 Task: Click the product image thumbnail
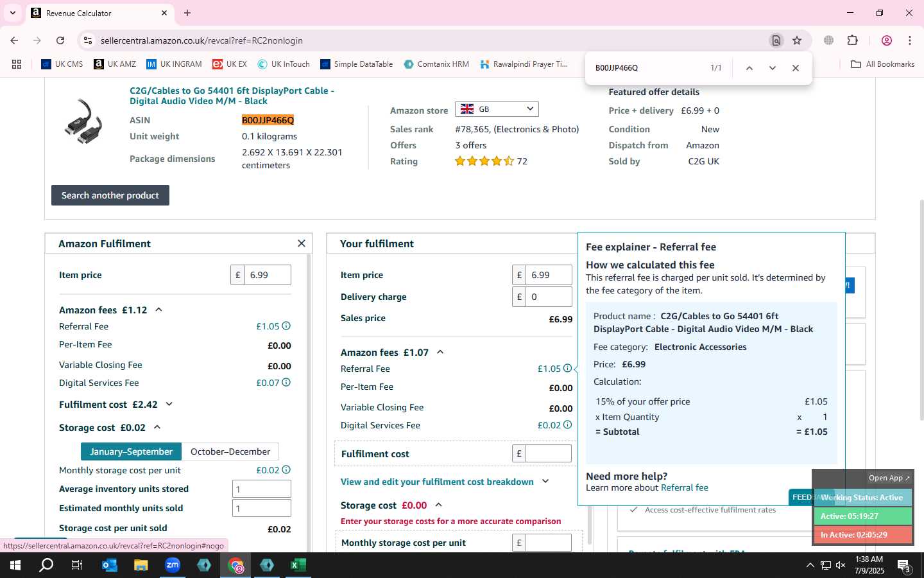click(83, 121)
